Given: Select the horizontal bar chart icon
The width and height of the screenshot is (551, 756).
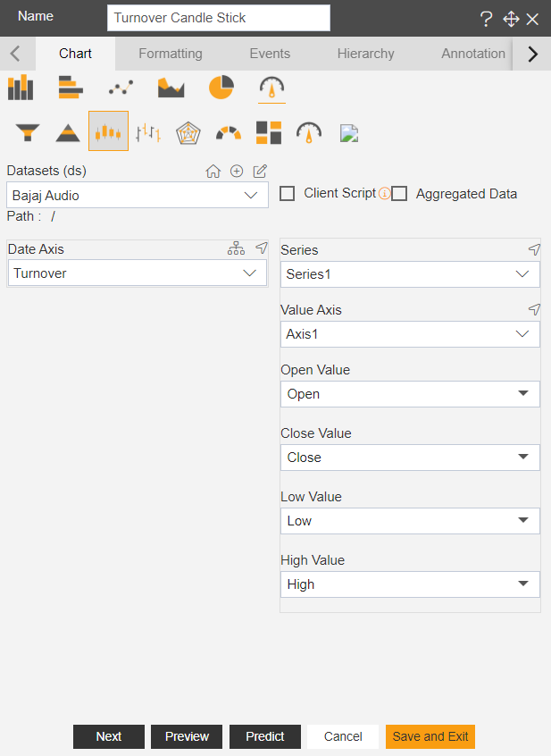Looking at the screenshot, I should click(71, 88).
